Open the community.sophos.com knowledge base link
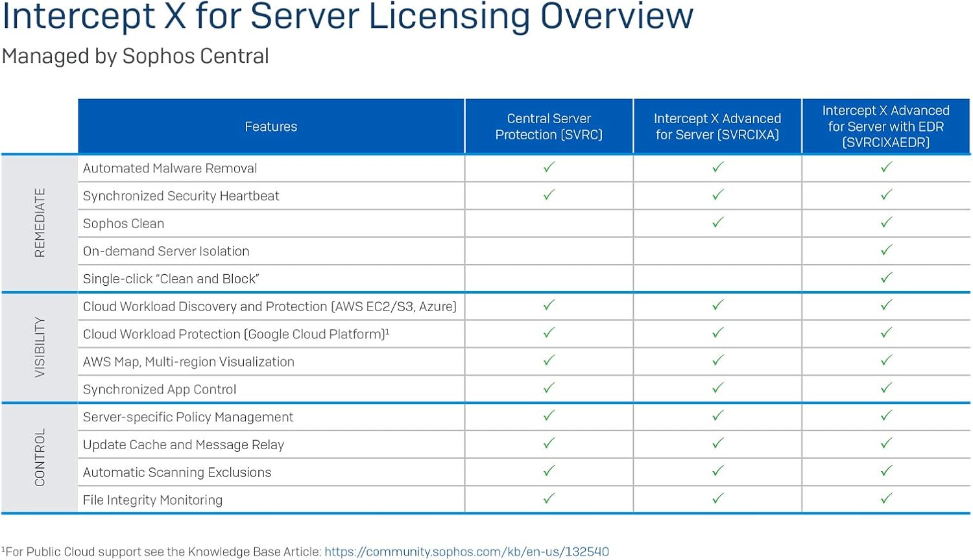Image resolution: width=973 pixels, height=560 pixels. 465,551
